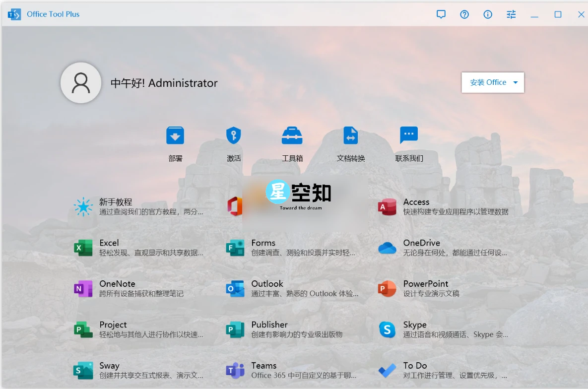This screenshot has height=389, width=588.
Task: Open the 部署 (Deploy) section
Action: 175,143
